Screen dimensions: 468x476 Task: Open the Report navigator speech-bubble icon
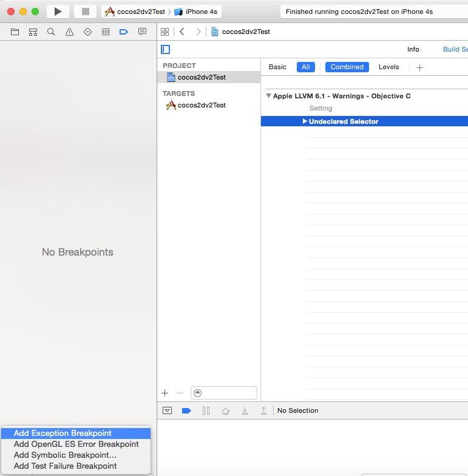tap(142, 32)
